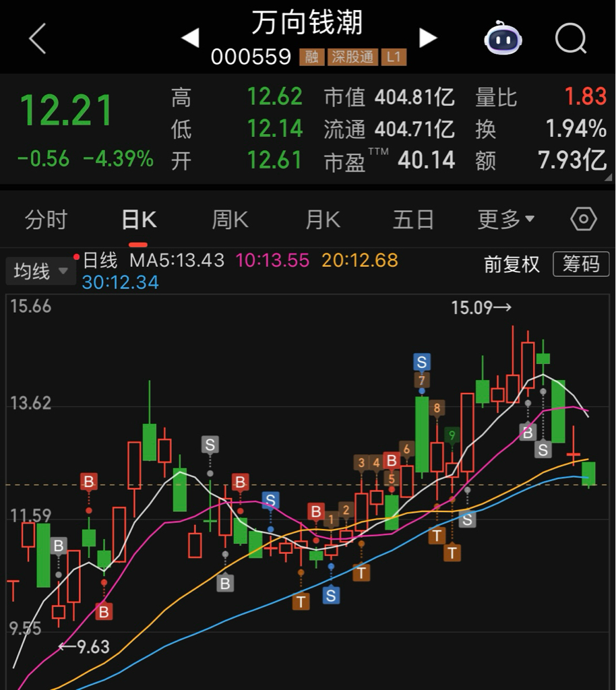Viewport: 616px width, 690px height.
Task: Tap the 流通 404.71亿 value
Action: 414,129
